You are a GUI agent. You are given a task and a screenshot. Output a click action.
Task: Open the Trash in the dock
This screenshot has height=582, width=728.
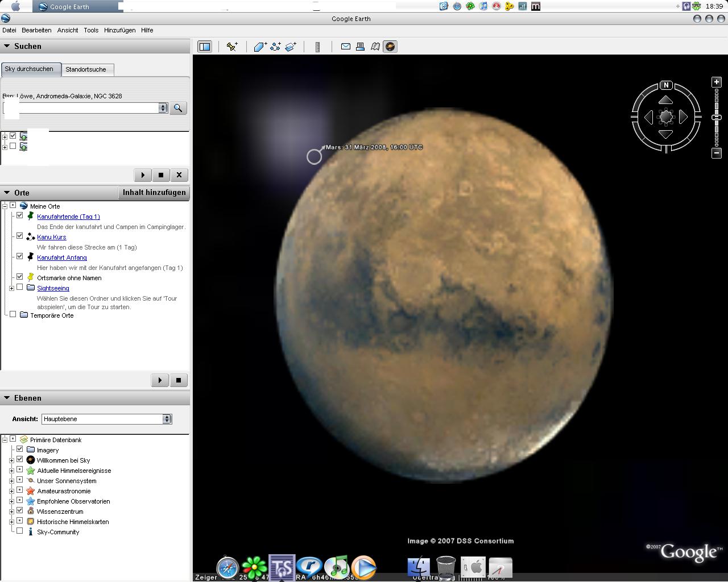pyautogui.click(x=446, y=567)
